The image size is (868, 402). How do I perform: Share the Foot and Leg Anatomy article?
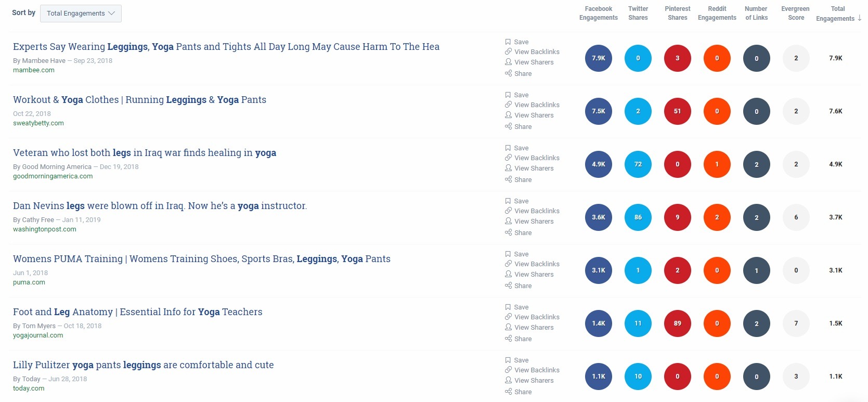(x=518, y=339)
